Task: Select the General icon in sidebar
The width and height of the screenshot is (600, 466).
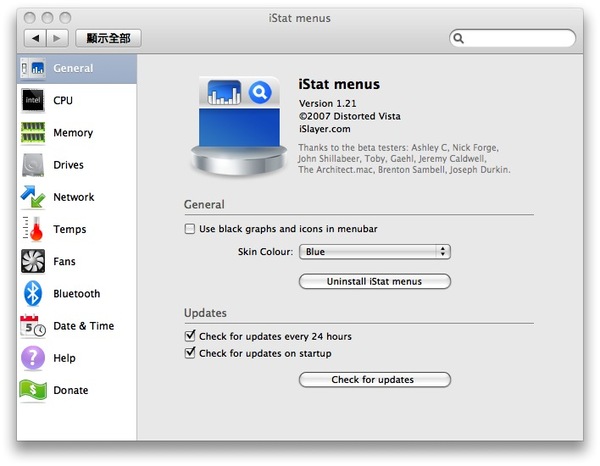Action: (x=33, y=68)
